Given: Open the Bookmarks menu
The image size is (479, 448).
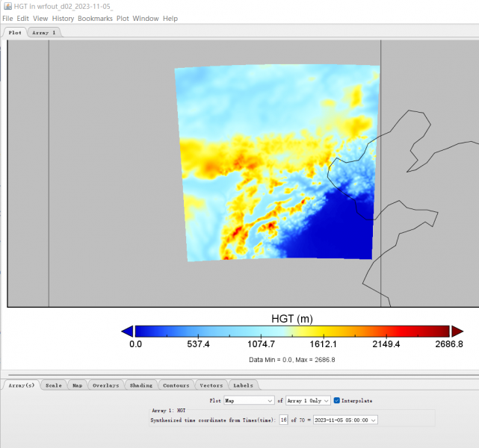Looking at the screenshot, I should pyautogui.click(x=95, y=18).
